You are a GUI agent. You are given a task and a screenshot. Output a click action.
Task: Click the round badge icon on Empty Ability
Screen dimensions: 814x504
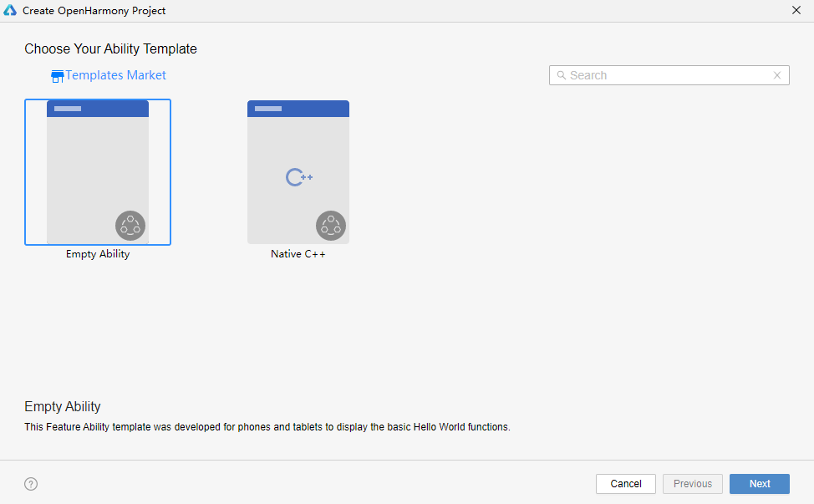coord(130,226)
